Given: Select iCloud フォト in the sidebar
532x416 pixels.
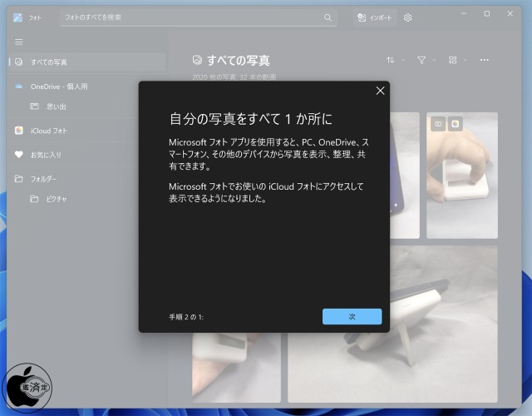Looking at the screenshot, I should [x=49, y=131].
